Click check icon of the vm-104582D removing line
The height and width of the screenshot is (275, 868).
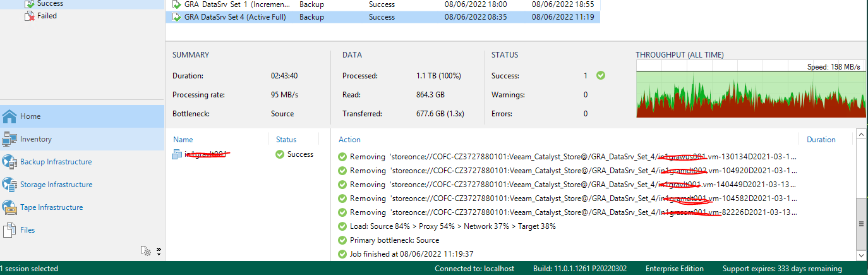pyautogui.click(x=342, y=199)
